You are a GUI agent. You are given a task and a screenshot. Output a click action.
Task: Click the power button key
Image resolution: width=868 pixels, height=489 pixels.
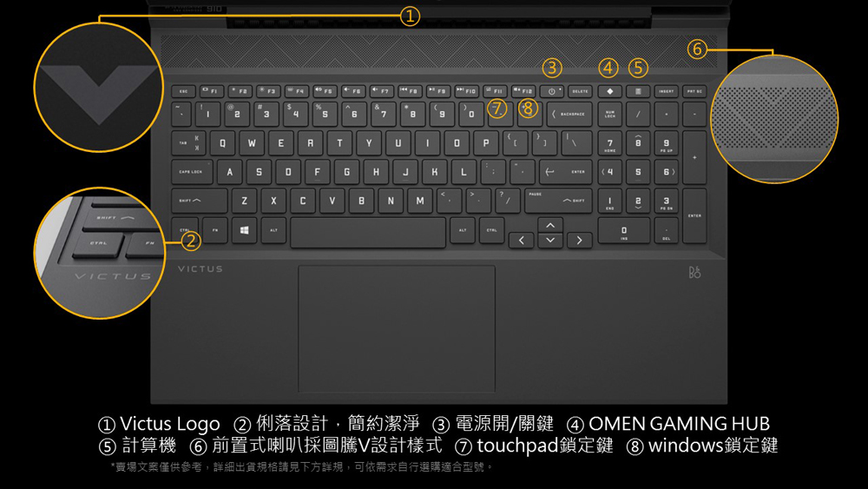[552, 91]
